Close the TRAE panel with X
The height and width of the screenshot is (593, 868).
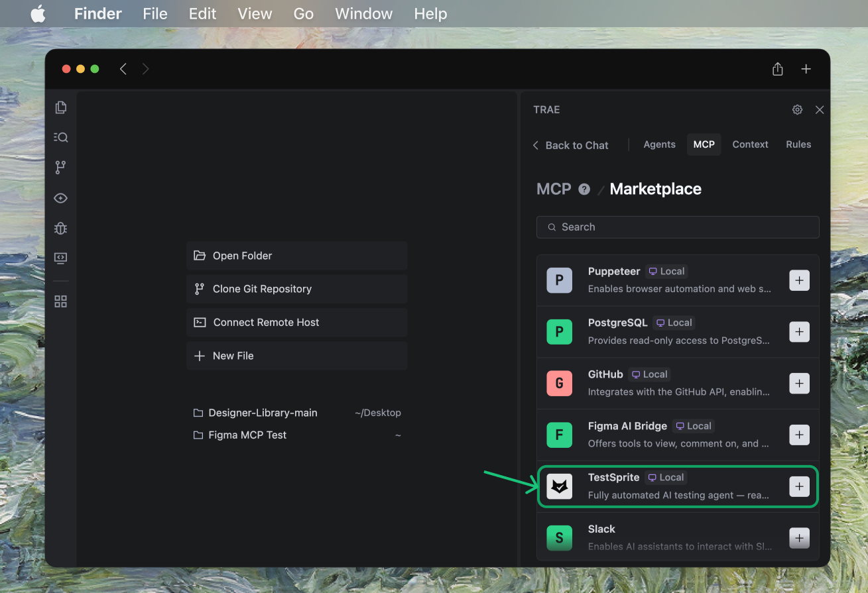pyautogui.click(x=820, y=110)
